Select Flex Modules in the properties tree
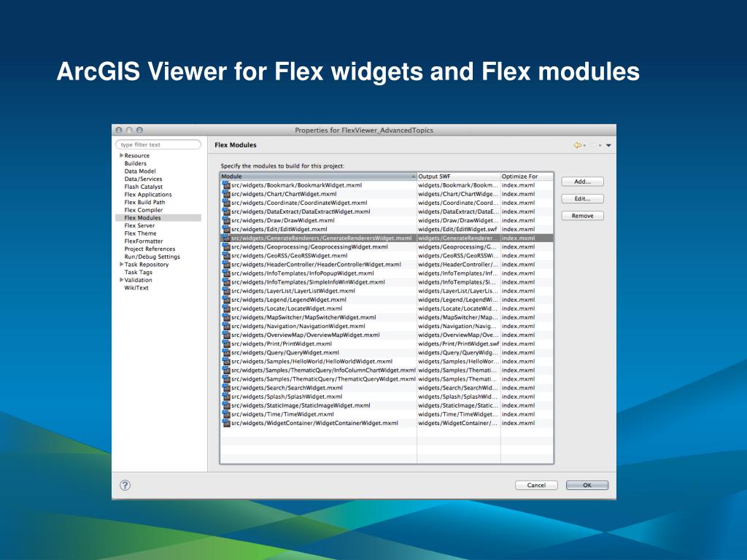 [142, 217]
